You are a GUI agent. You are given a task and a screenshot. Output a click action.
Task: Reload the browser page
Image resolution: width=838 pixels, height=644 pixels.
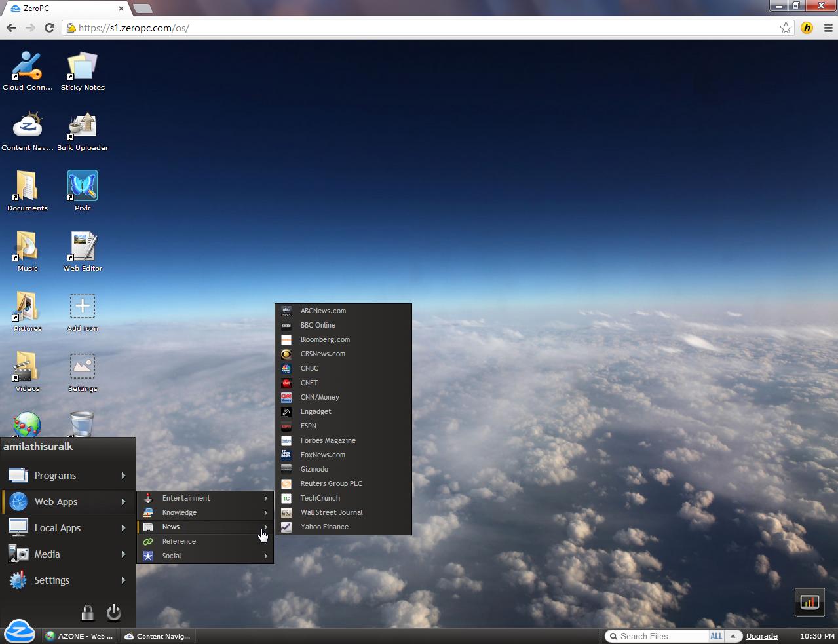tap(49, 28)
